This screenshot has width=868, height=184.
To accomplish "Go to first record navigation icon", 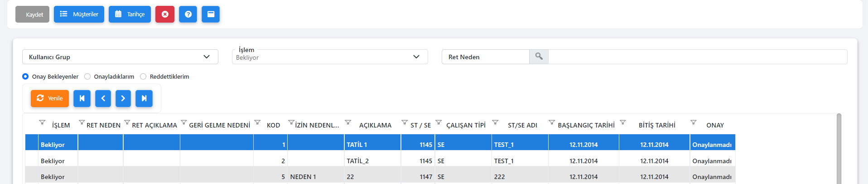I will [82, 99].
